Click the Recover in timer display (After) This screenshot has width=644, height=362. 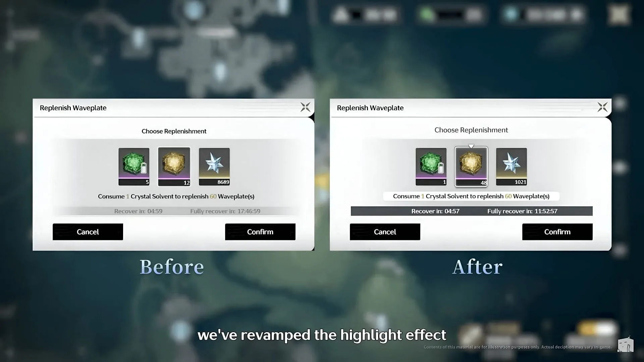(435, 211)
